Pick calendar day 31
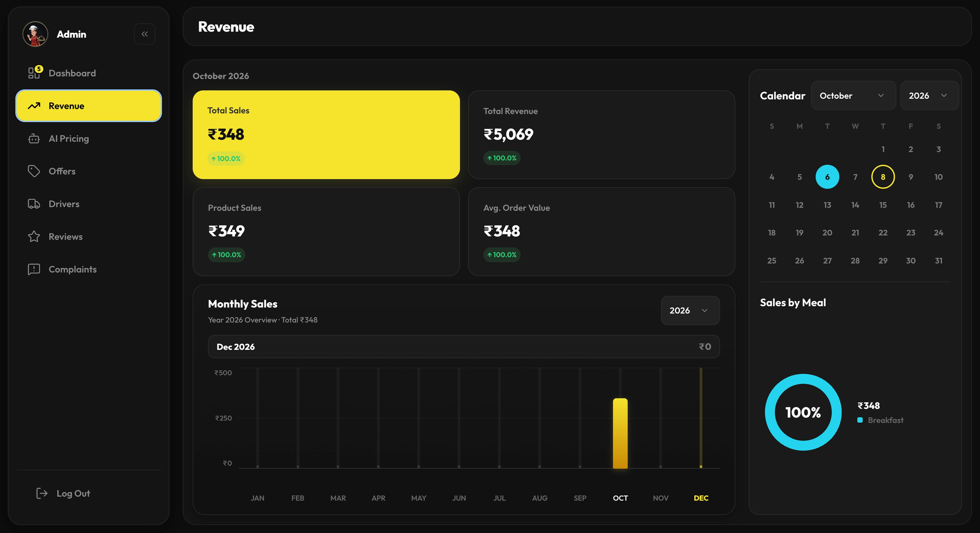Screen dimensions: 980x533 pos(938,261)
